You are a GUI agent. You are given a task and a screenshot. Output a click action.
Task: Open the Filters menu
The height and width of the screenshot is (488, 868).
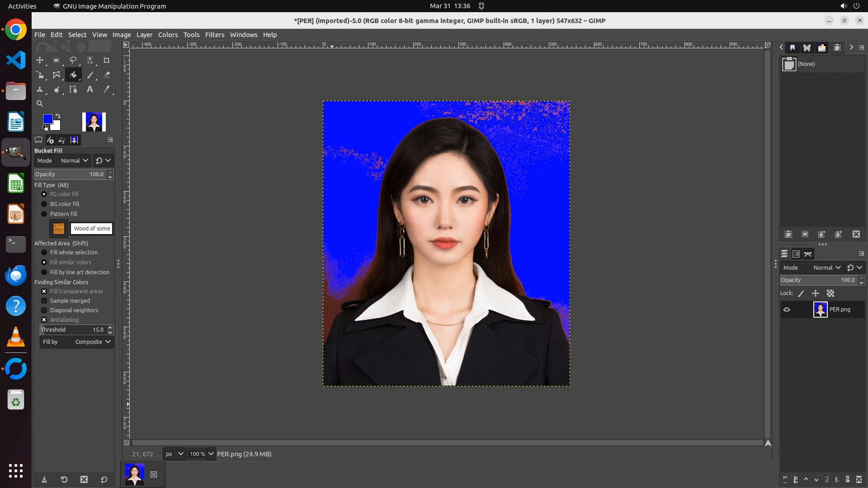(214, 35)
